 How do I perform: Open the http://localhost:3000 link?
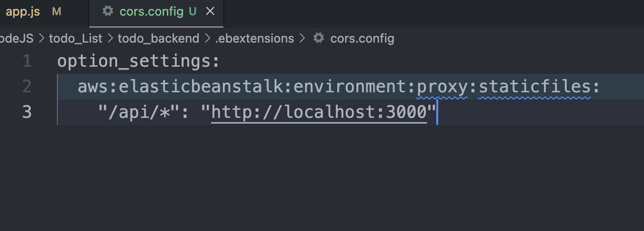(319, 112)
